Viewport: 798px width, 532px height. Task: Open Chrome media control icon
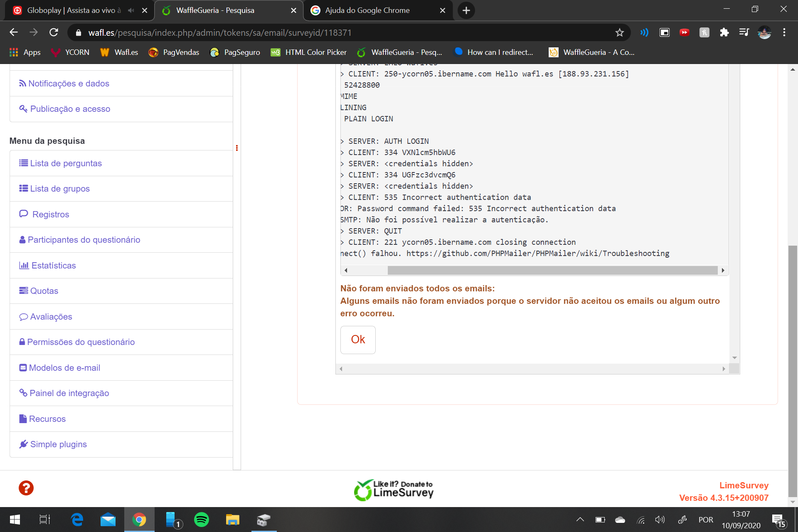pyautogui.click(x=744, y=32)
